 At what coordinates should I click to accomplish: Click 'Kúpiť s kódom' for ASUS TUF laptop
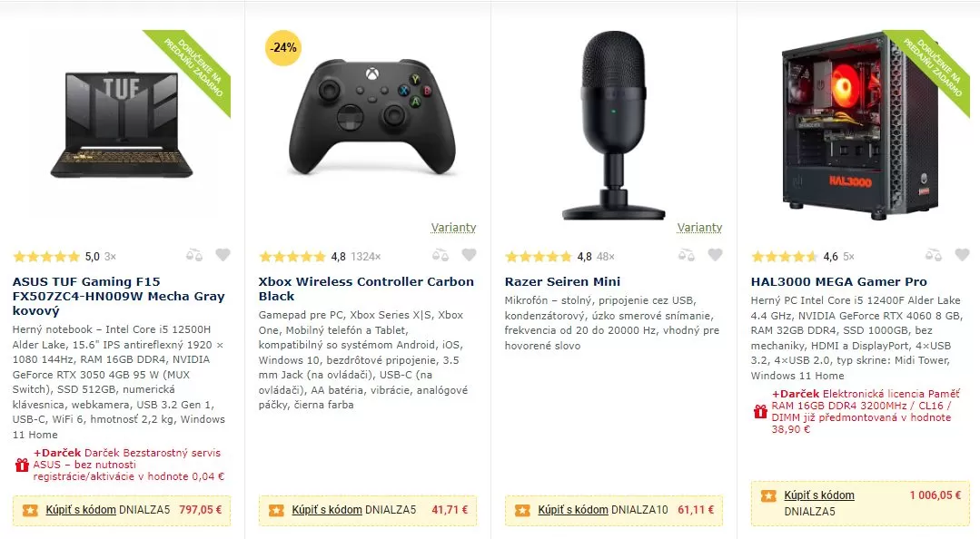[x=81, y=510]
